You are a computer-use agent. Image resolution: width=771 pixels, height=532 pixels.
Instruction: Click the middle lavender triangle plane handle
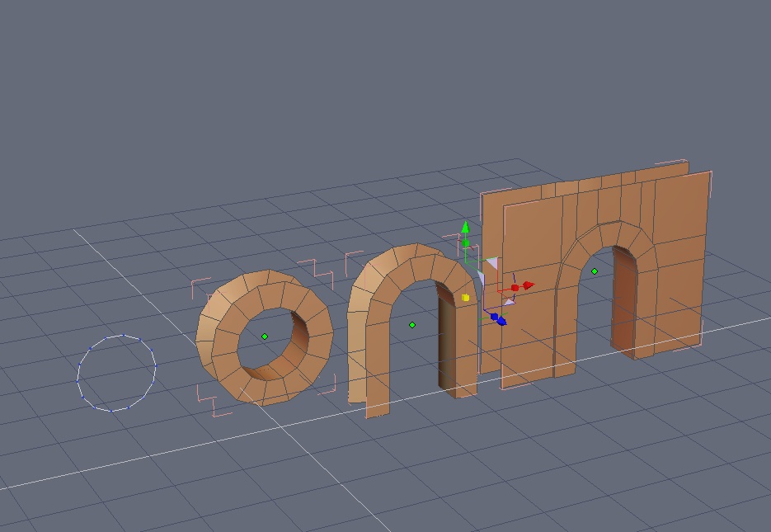[x=482, y=278]
